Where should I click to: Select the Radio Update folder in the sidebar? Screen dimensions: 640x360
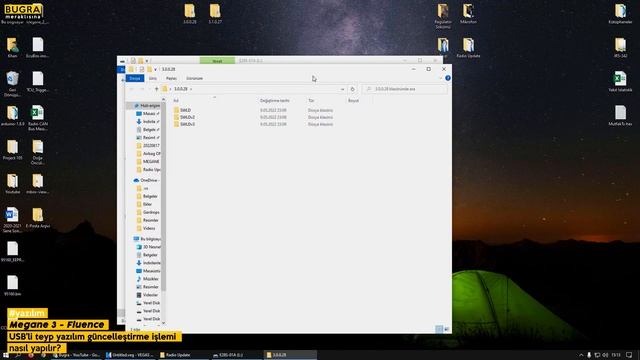pos(148,169)
